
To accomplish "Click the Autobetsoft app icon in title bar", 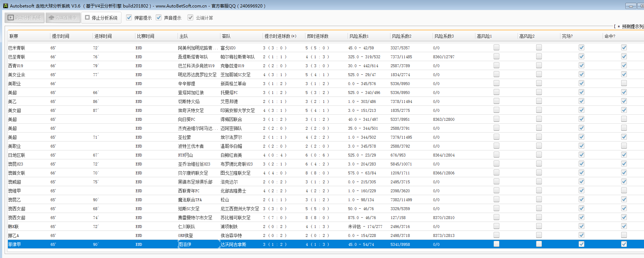I will tap(5, 6).
